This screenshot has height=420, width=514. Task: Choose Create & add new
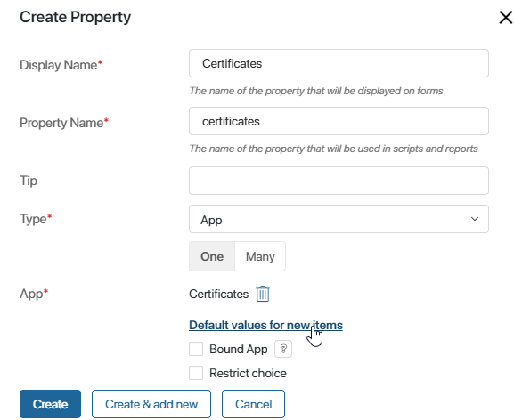pyautogui.click(x=151, y=404)
